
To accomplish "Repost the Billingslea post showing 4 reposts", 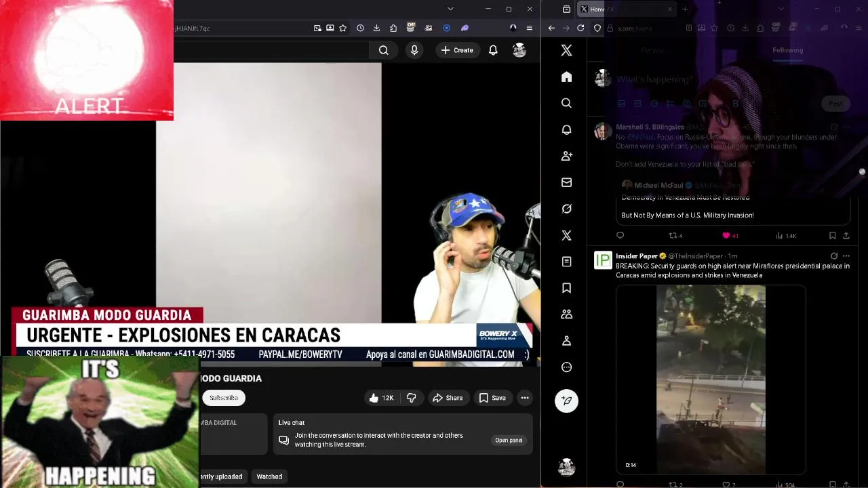I will 675,236.
